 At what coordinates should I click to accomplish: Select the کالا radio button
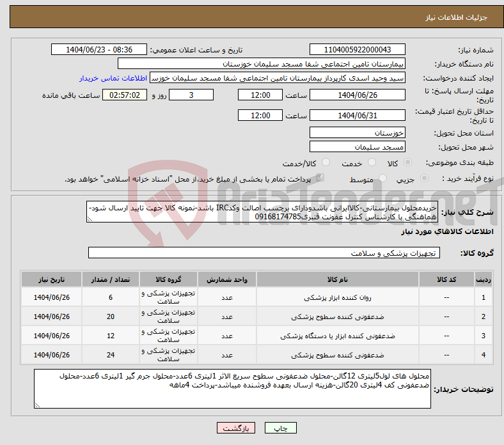point(408,164)
